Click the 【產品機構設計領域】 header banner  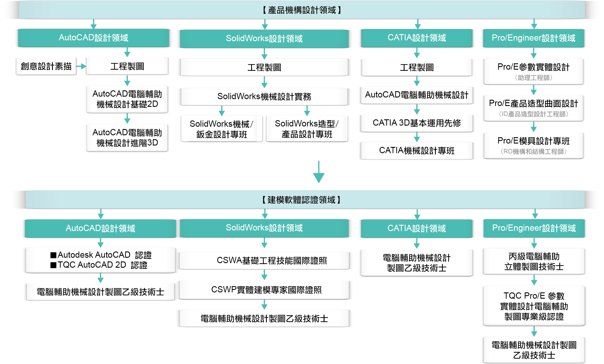click(x=302, y=10)
